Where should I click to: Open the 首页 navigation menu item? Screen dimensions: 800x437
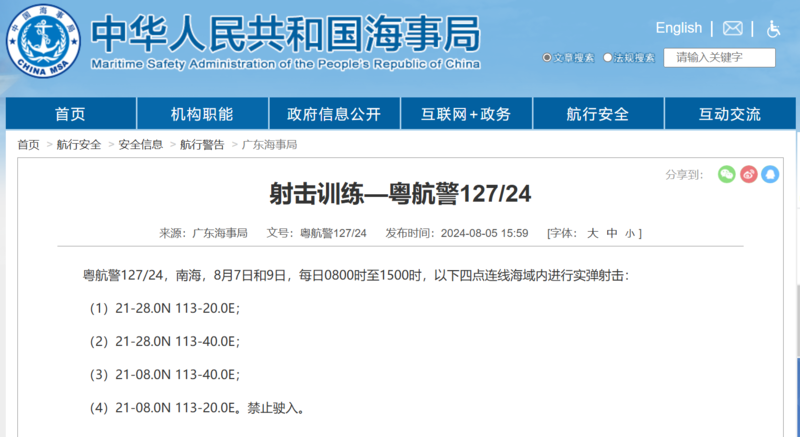[x=70, y=114]
